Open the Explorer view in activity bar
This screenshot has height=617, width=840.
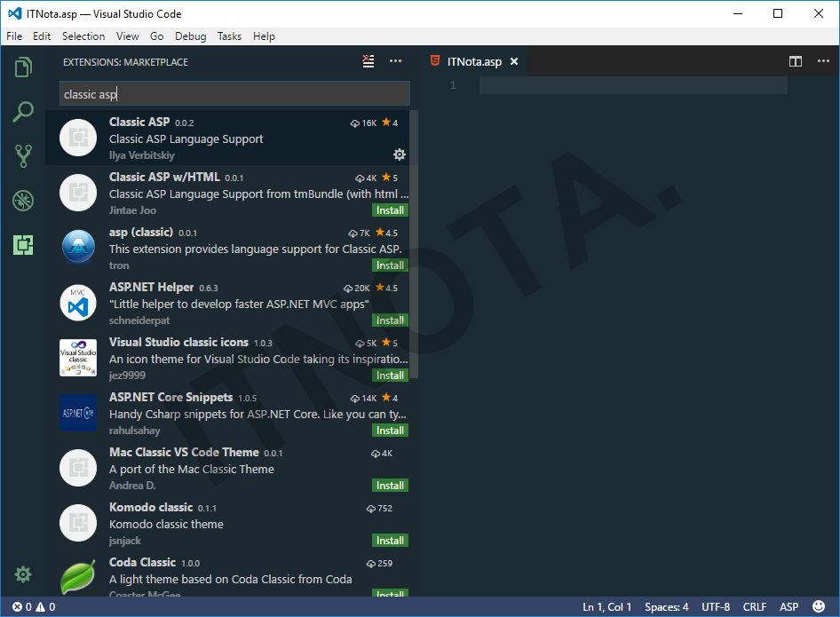[23, 67]
